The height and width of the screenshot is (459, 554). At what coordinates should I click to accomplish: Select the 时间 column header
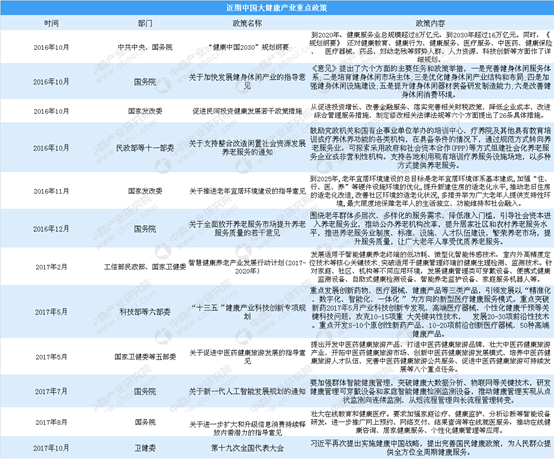[x=51, y=23]
